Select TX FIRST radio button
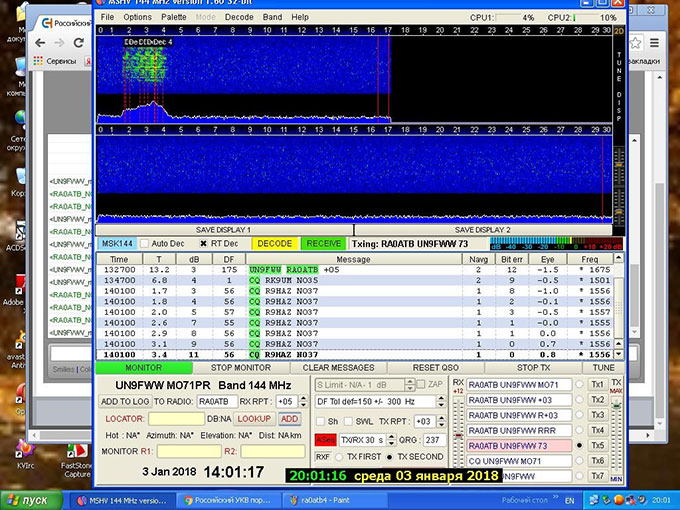 click(x=340, y=457)
